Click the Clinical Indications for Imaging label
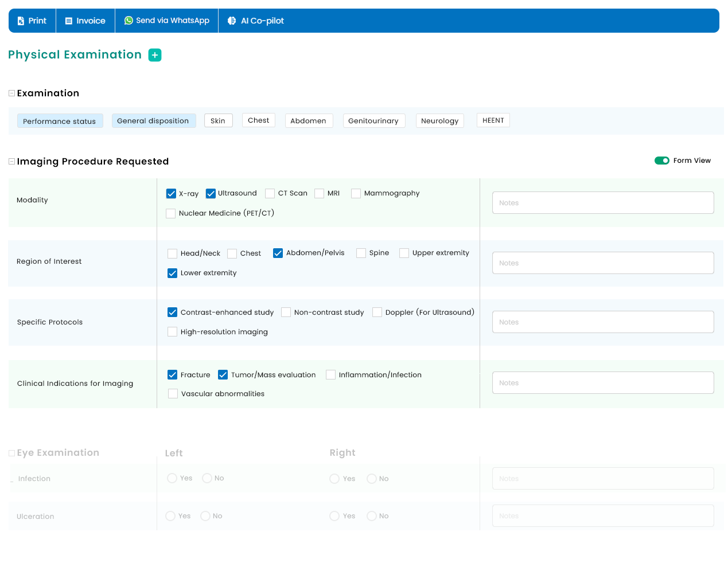Image resolution: width=728 pixels, height=567 pixels. (x=75, y=384)
